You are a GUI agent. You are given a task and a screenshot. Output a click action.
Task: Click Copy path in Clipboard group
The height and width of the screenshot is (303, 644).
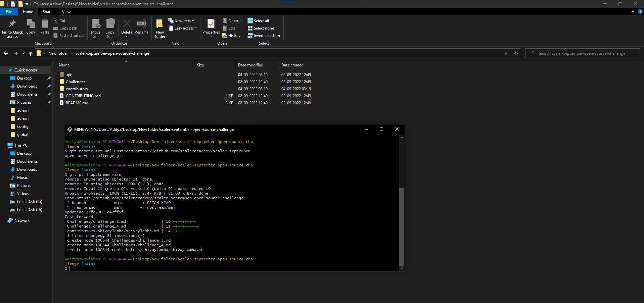point(65,28)
